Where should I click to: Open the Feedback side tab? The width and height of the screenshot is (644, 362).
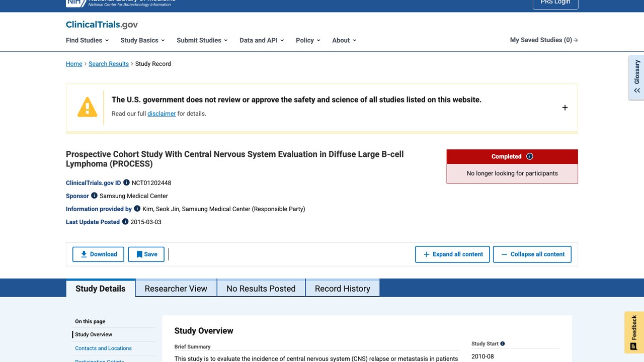tap(634, 332)
